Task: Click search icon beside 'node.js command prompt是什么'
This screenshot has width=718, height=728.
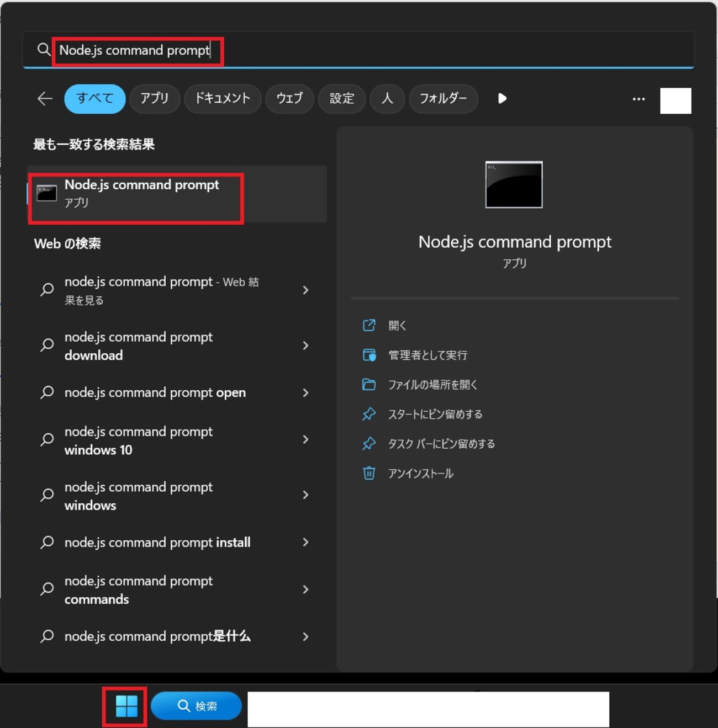Action: [47, 636]
